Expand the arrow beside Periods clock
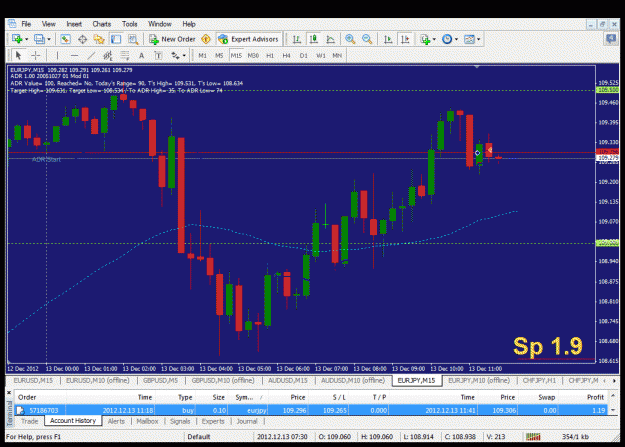The image size is (625, 447). [456, 39]
